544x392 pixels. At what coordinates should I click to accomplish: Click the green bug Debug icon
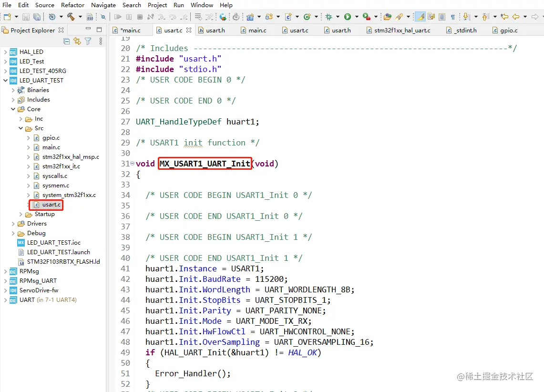coord(328,17)
